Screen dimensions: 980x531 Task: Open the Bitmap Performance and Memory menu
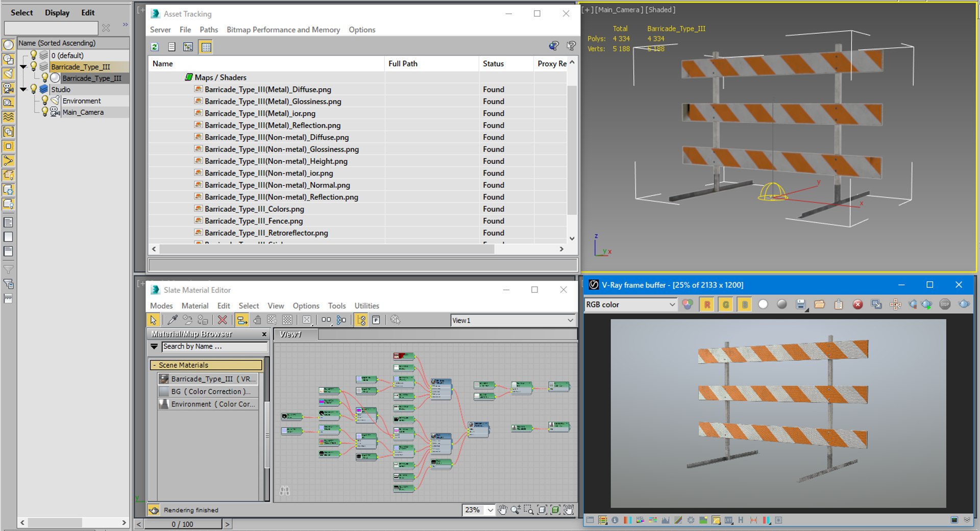(x=283, y=30)
